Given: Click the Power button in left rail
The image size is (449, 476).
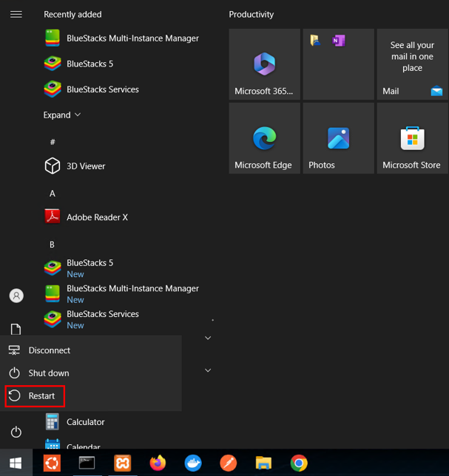Looking at the screenshot, I should 16,432.
